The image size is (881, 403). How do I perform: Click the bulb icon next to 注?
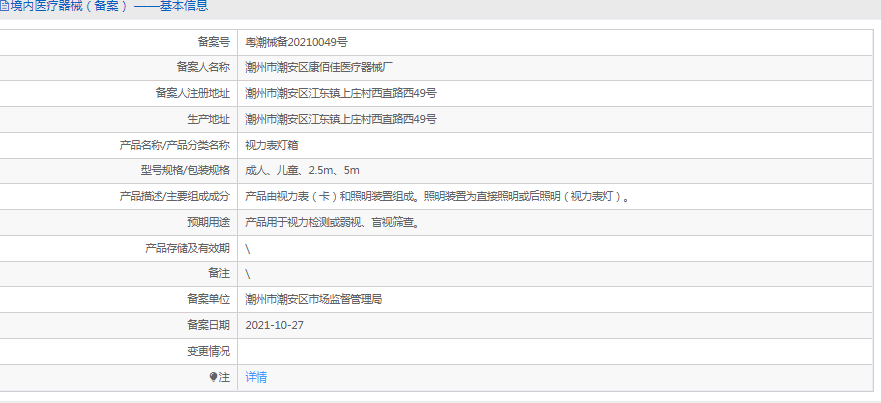point(213,377)
